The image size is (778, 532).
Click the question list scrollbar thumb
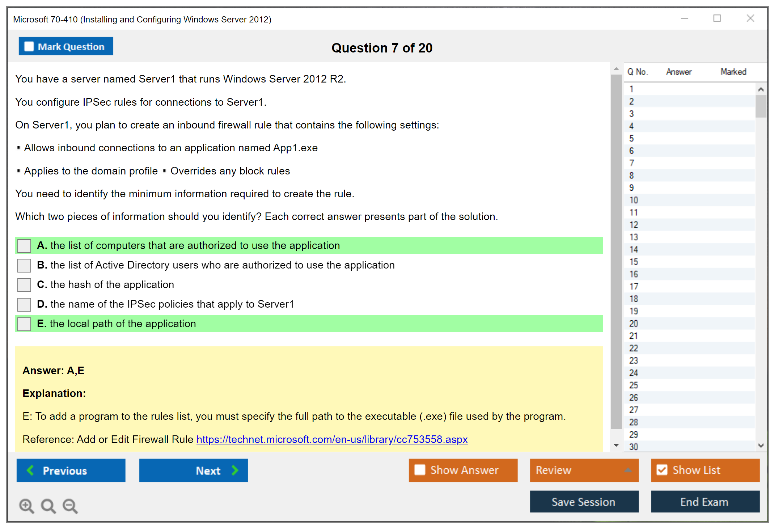click(x=761, y=106)
